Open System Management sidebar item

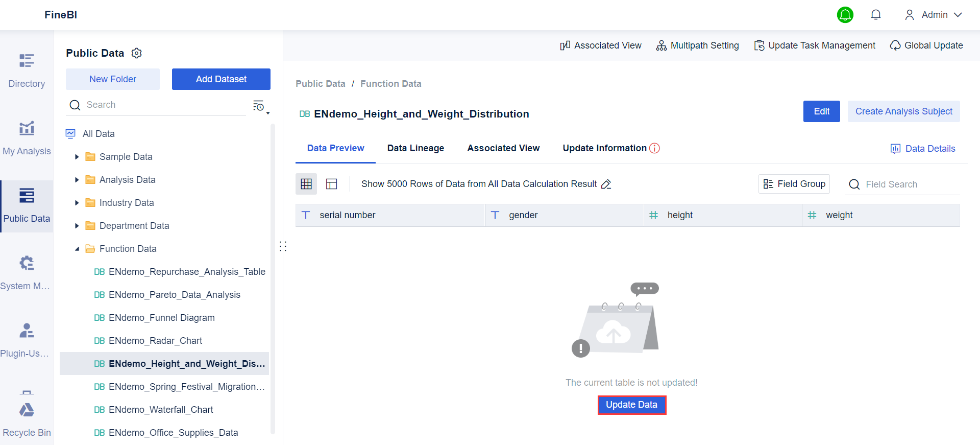(x=27, y=273)
